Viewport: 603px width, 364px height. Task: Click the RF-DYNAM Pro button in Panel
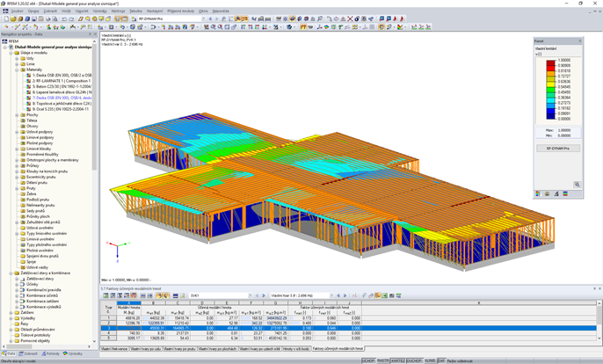[x=558, y=148]
